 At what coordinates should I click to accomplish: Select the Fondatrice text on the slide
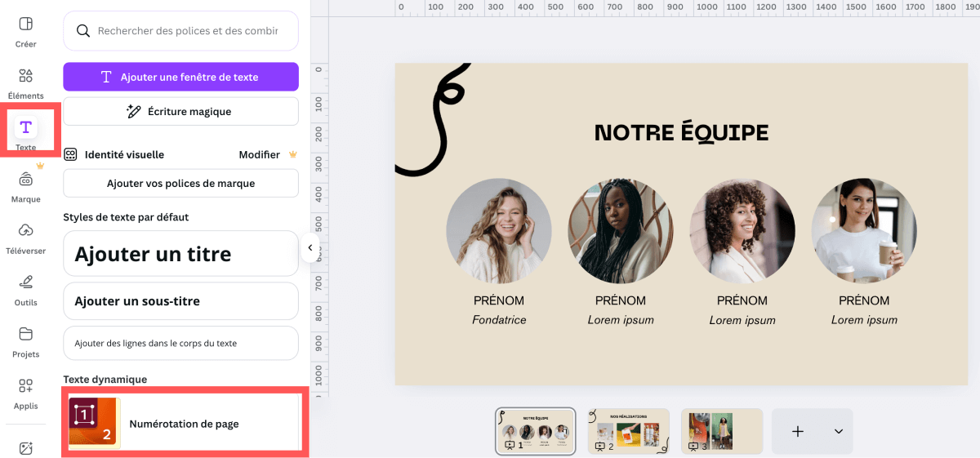click(499, 320)
